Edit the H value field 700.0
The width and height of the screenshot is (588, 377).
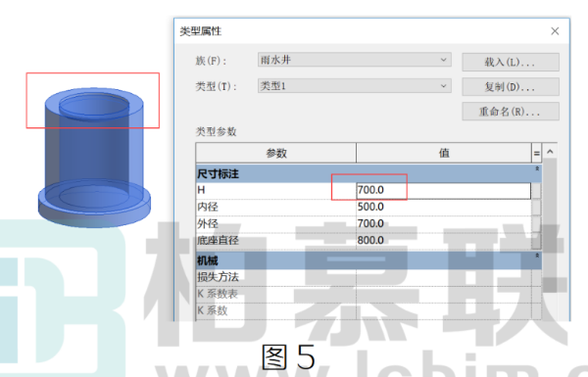[443, 190]
